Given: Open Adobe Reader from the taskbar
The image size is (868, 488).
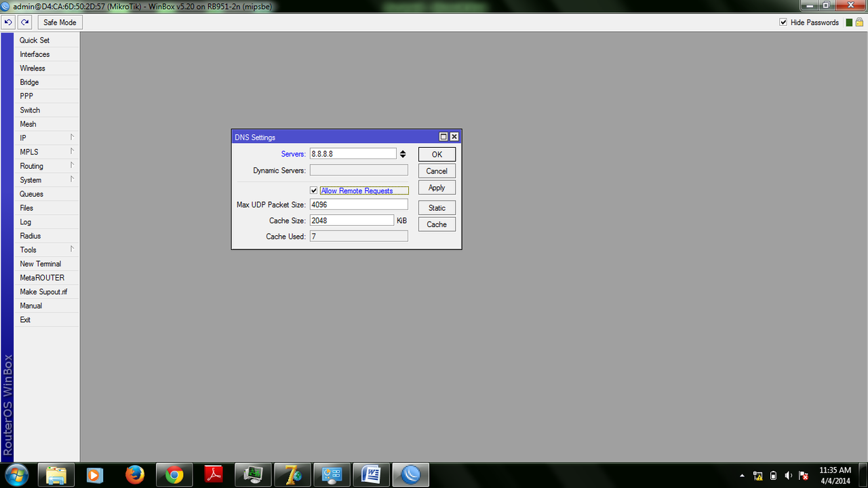Looking at the screenshot, I should pos(214,476).
